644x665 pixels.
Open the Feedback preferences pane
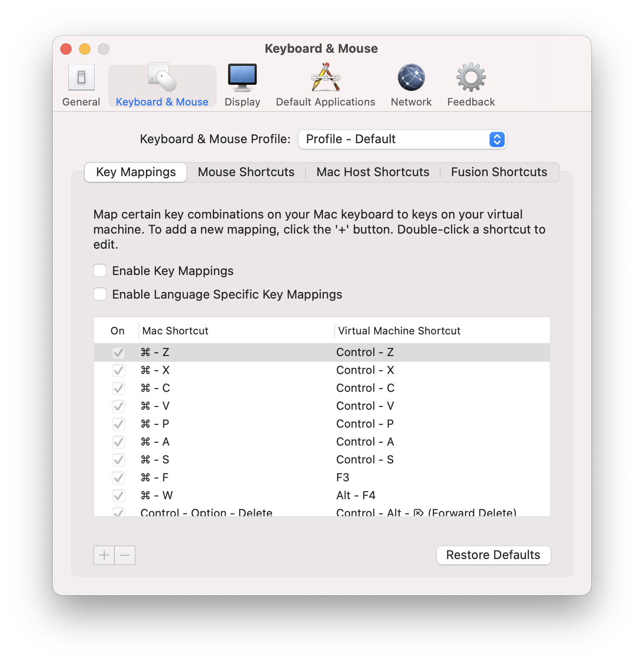(471, 85)
